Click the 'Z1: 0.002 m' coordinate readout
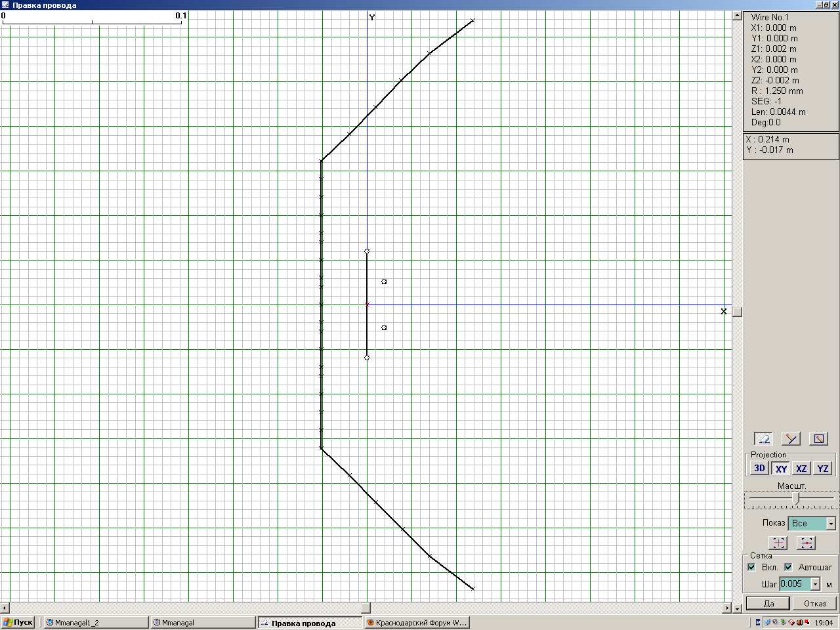Viewport: 840px width, 630px height. 774,49
